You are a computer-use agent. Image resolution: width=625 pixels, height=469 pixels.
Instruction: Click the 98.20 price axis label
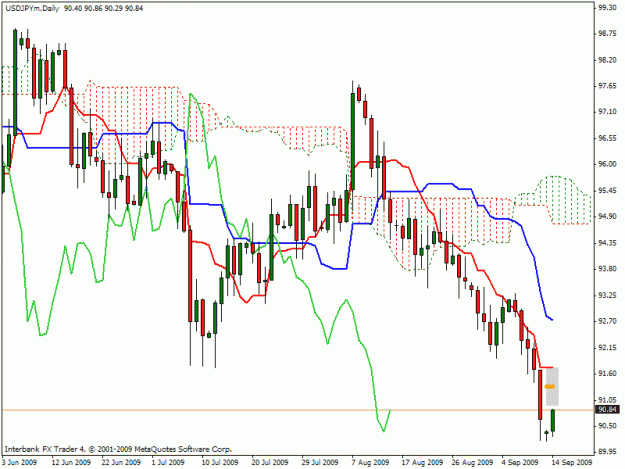tap(607, 60)
